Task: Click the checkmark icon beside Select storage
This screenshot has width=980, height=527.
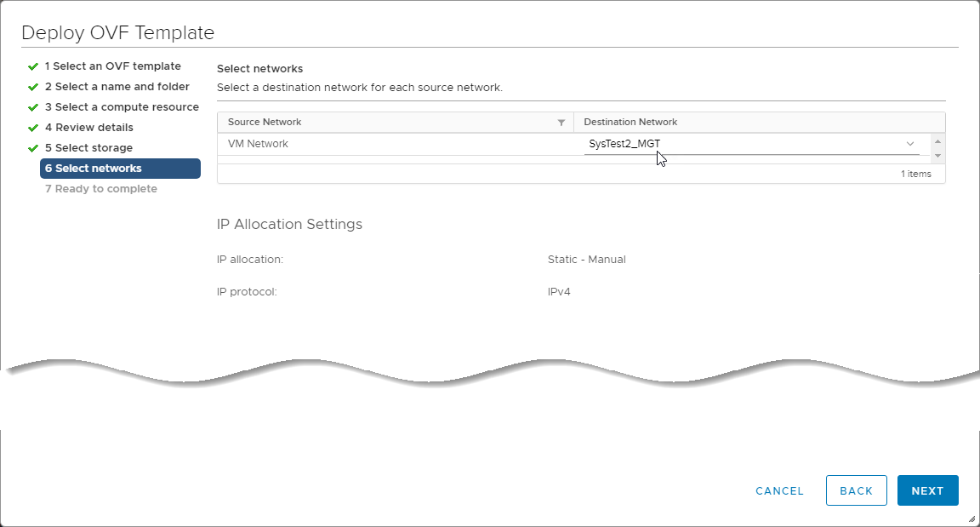Action: tap(33, 148)
